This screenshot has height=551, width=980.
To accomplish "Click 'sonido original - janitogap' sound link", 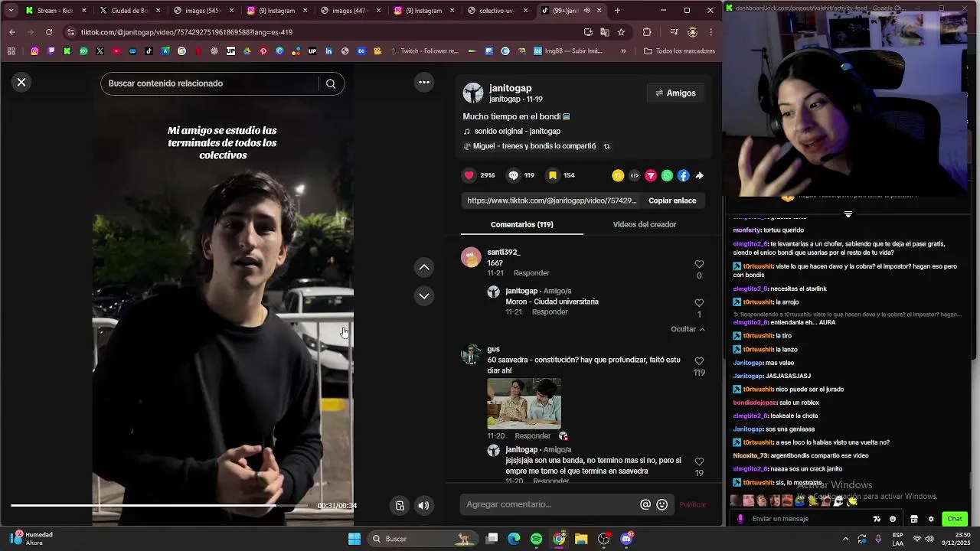I will coord(517,131).
